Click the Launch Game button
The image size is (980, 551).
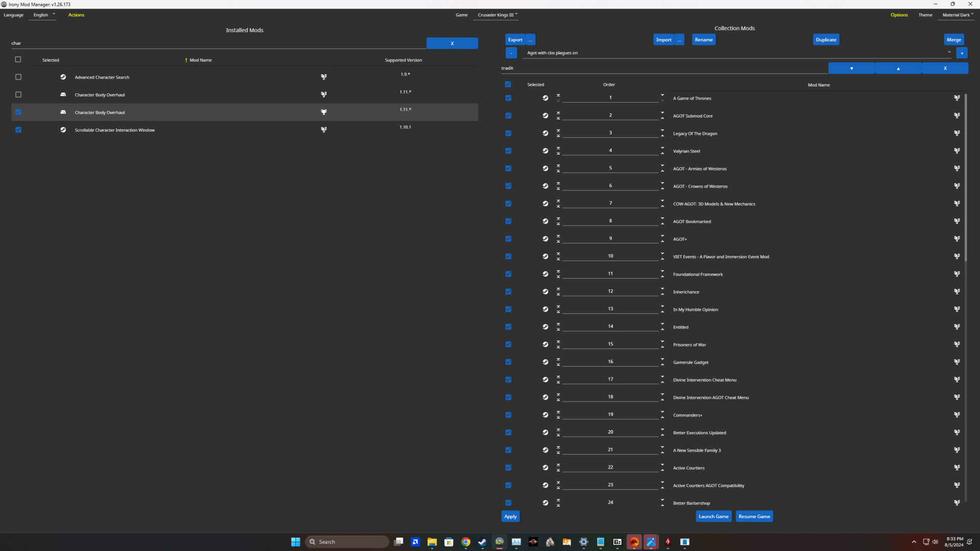[714, 516]
